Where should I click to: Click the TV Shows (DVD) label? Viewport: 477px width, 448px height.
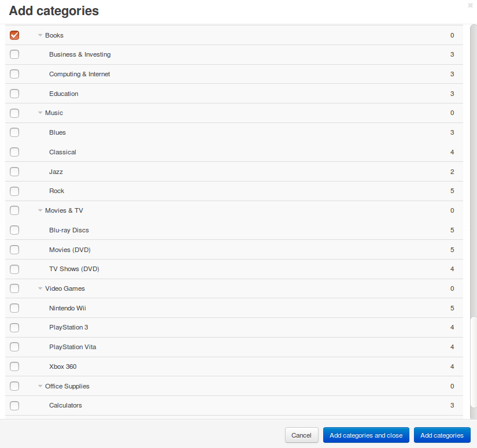tap(74, 269)
